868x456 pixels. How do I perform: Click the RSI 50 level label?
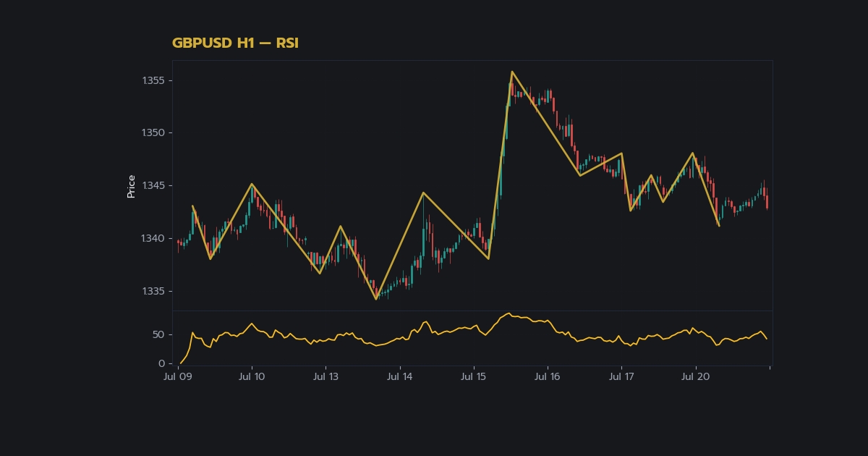158,335
